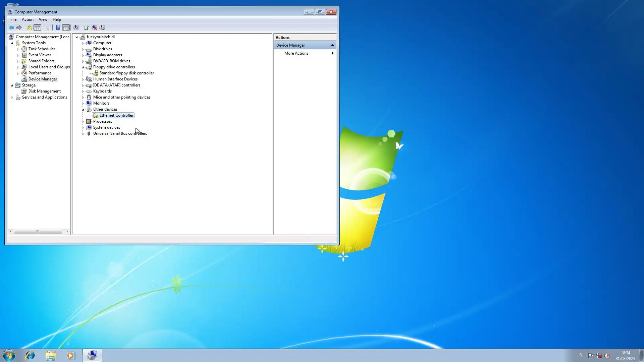Toggle Show/Hide Console Tree toolbar button
644x362 pixels.
[x=38, y=28]
